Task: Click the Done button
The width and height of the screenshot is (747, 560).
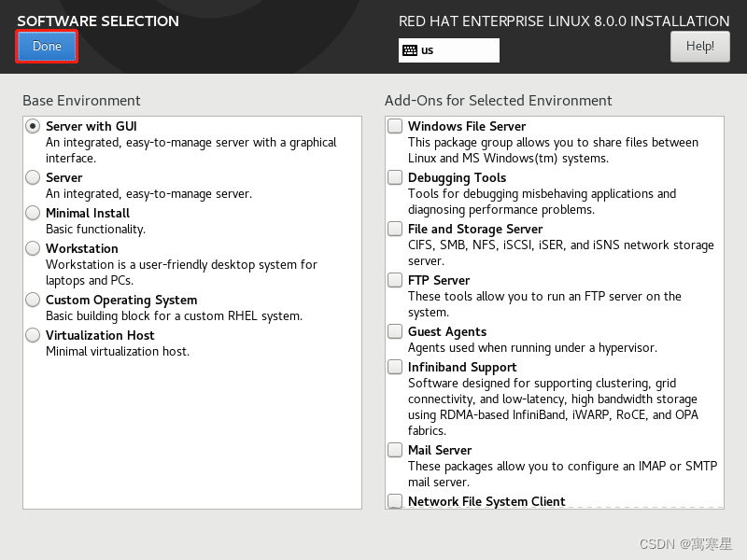Action: click(x=47, y=46)
